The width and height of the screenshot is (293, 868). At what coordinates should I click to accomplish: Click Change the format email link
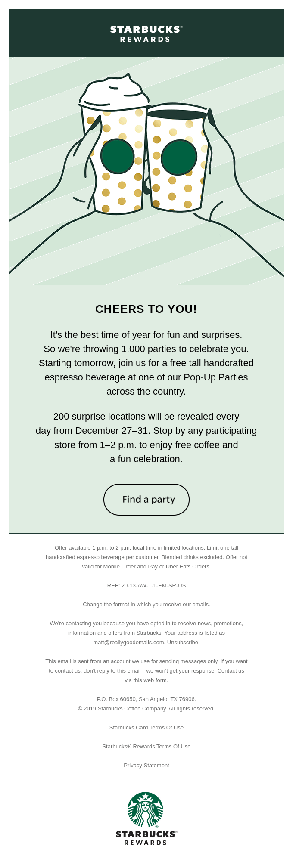(146, 604)
